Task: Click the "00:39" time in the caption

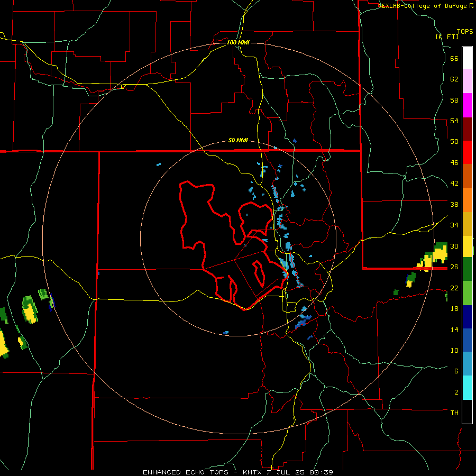Action: tap(321, 472)
